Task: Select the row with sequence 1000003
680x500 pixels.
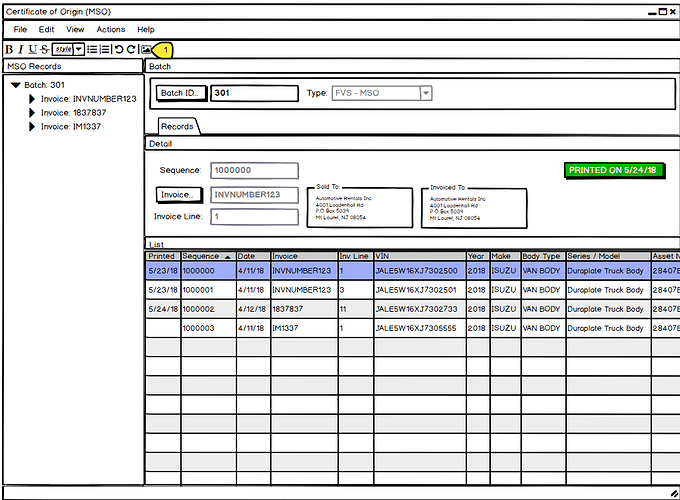Action: pyautogui.click(x=412, y=328)
